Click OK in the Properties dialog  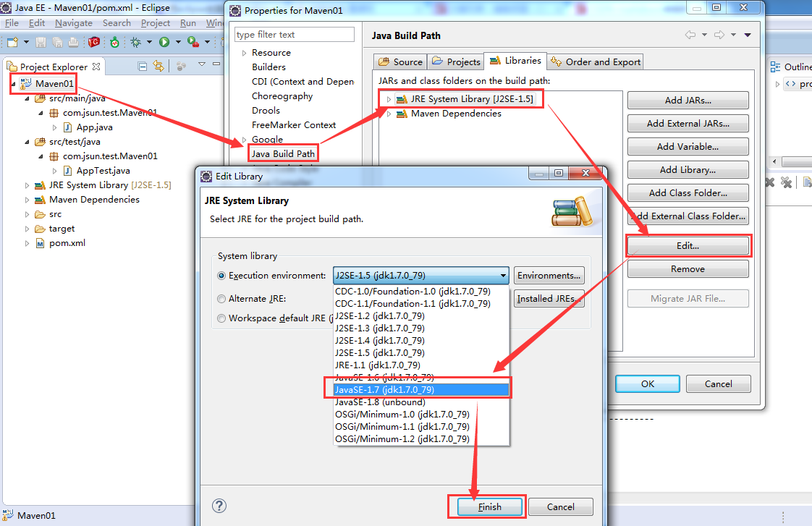click(x=647, y=383)
